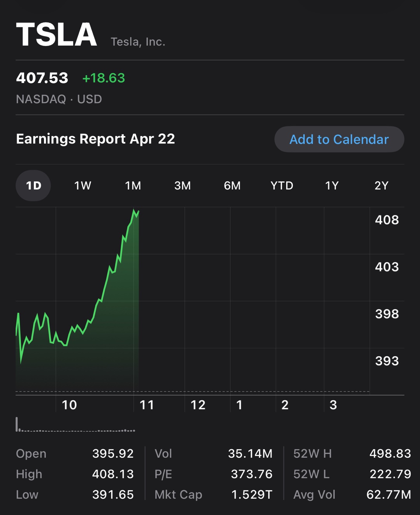The image size is (420, 515).
Task: Tap the Open price 395.92
Action: 113,454
